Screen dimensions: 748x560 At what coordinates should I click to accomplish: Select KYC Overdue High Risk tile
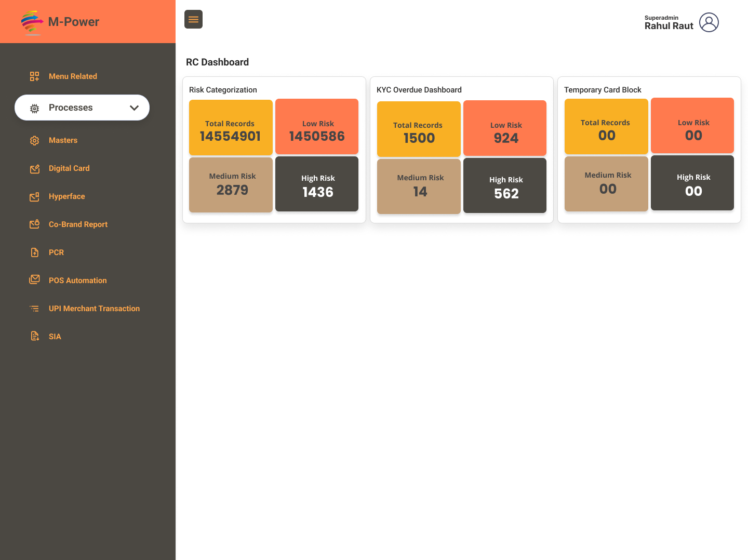(x=504, y=185)
